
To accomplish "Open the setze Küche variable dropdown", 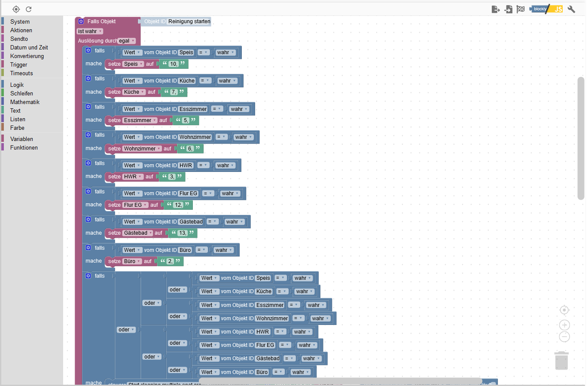I will click(134, 92).
